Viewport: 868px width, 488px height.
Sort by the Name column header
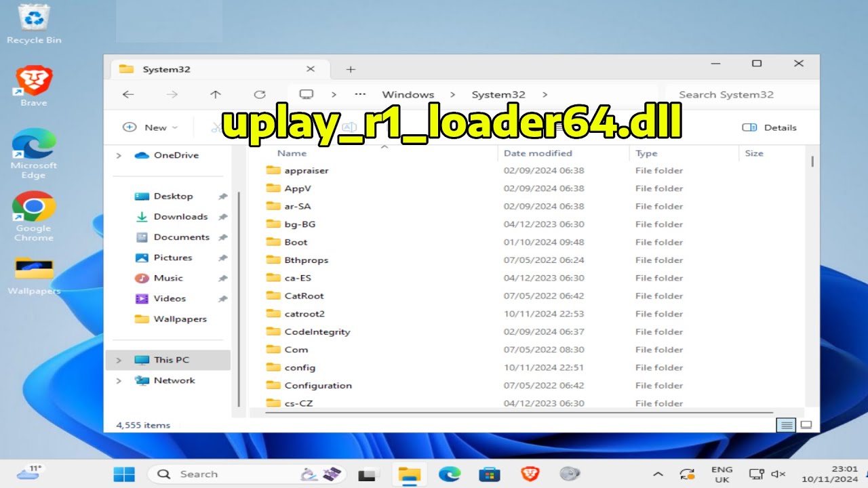coord(292,153)
